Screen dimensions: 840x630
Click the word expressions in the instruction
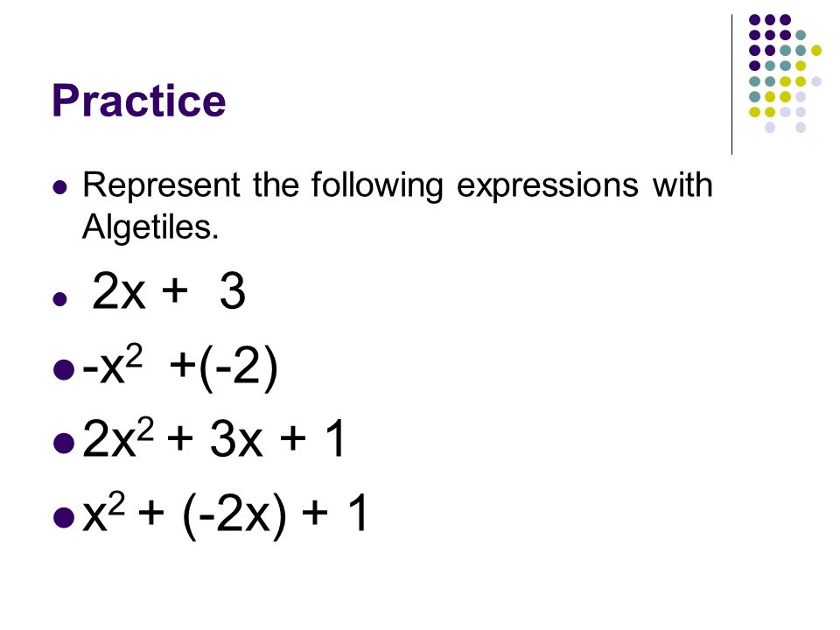(548, 187)
